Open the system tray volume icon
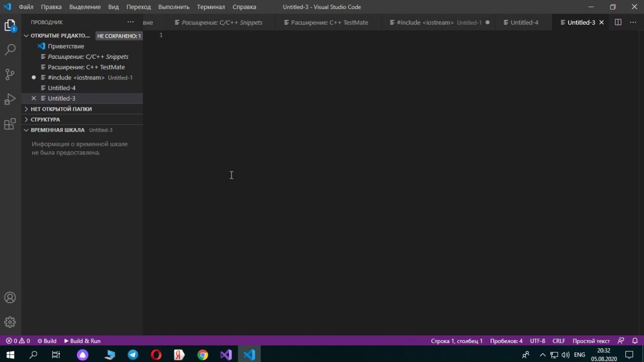Screen dimensions: 644x362 pyautogui.click(x=566, y=354)
